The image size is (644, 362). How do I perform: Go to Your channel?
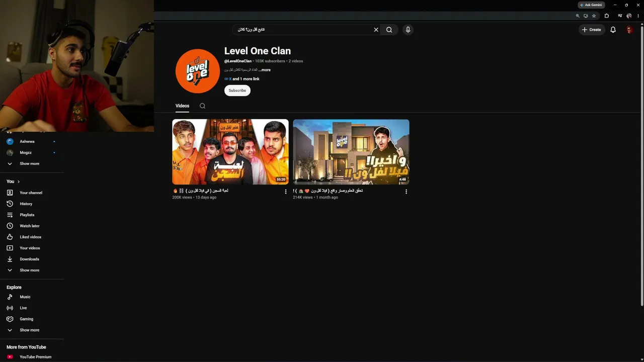point(32,193)
